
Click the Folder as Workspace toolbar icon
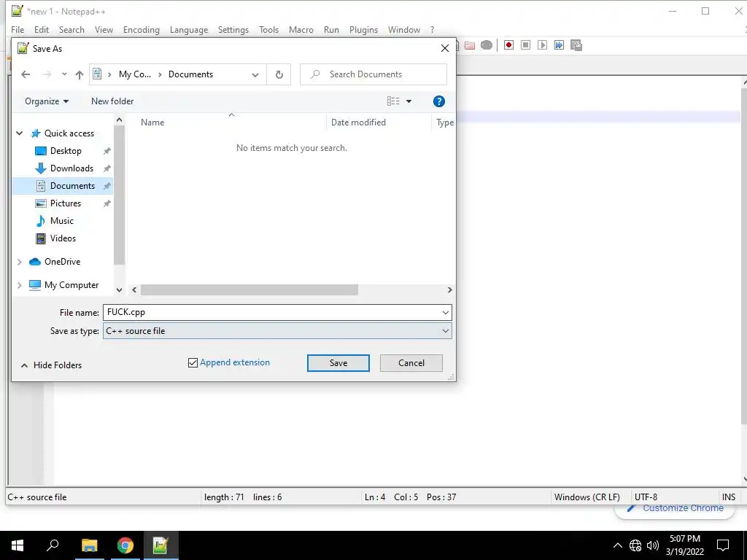(470, 45)
